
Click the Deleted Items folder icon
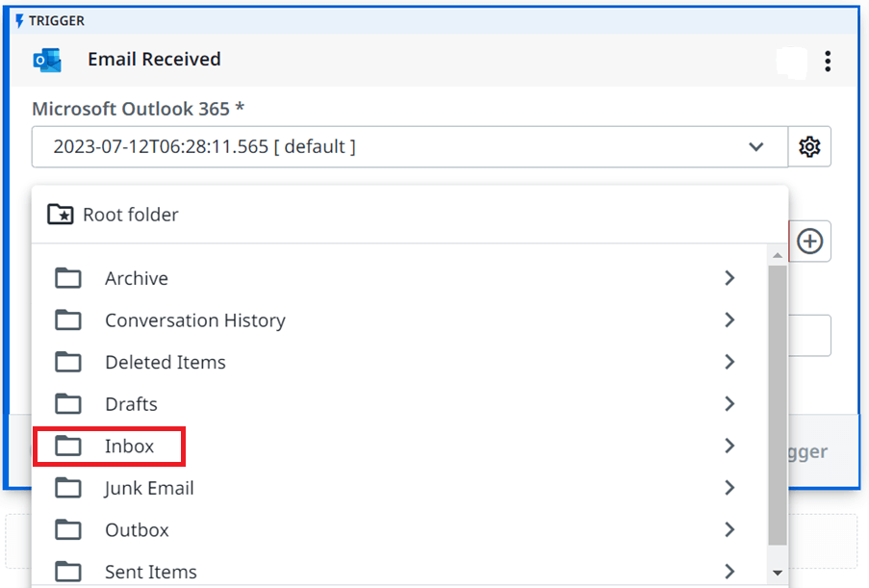coord(68,363)
